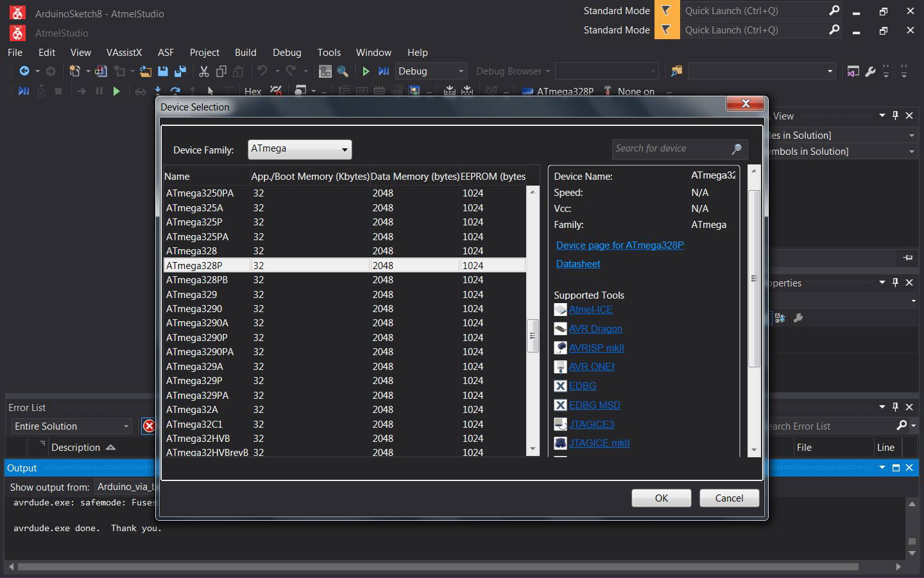The image size is (924, 578).
Task: Click the Start Debugging and Break icon
Action: 384,71
